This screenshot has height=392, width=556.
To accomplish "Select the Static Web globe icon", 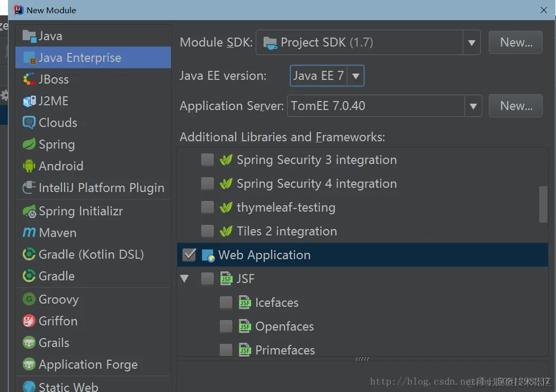I will [29, 386].
